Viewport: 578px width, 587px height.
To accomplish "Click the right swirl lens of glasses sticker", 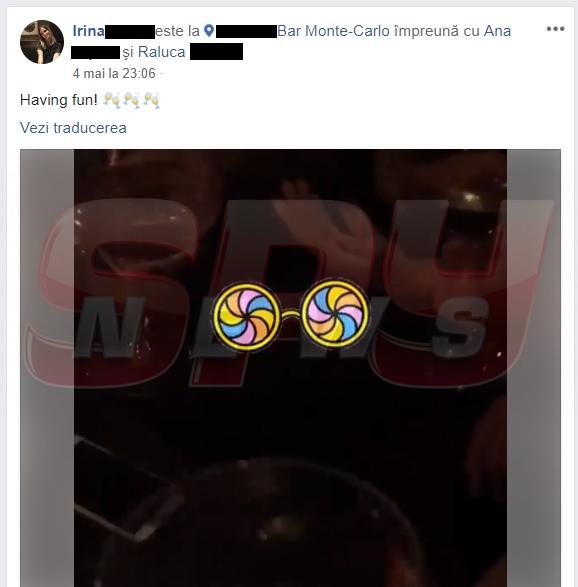I will (334, 314).
